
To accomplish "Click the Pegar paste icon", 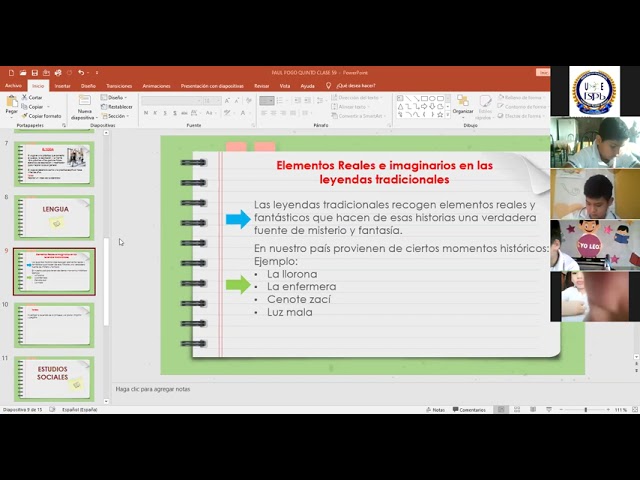I will 12,104.
